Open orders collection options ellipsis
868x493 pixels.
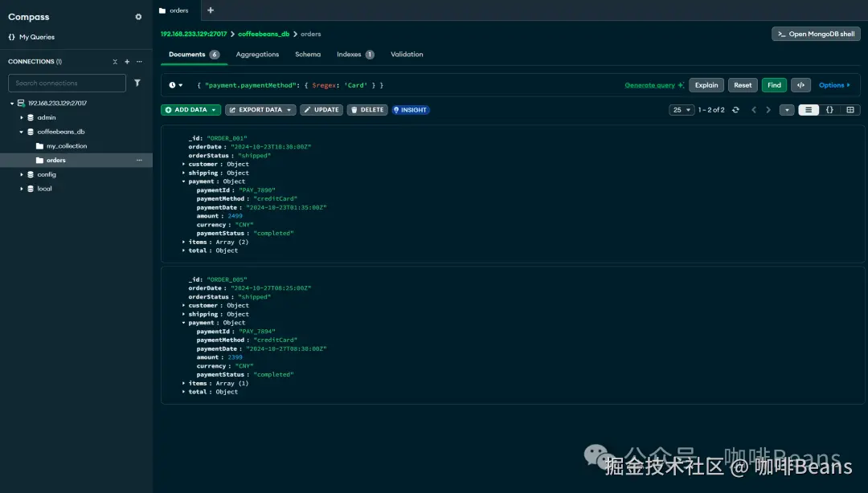(x=139, y=160)
